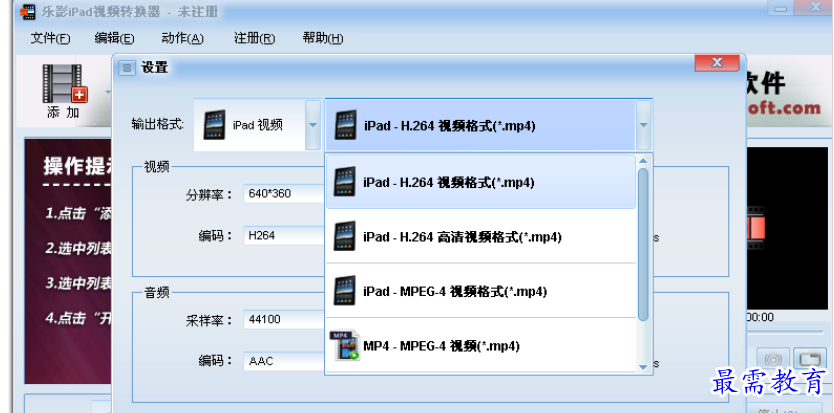Viewport: 834px width, 413px height.
Task: Click the format list scrollbar down arrow
Action: (643, 367)
